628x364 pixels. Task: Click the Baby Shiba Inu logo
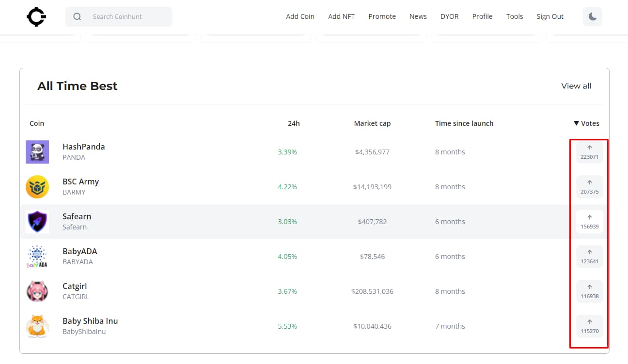coord(37,326)
